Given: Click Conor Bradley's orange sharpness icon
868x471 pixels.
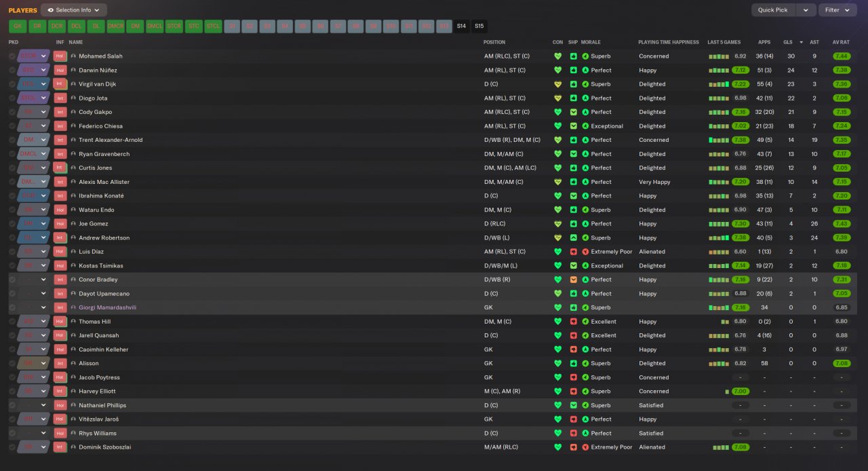Looking at the screenshot, I should tap(574, 280).
